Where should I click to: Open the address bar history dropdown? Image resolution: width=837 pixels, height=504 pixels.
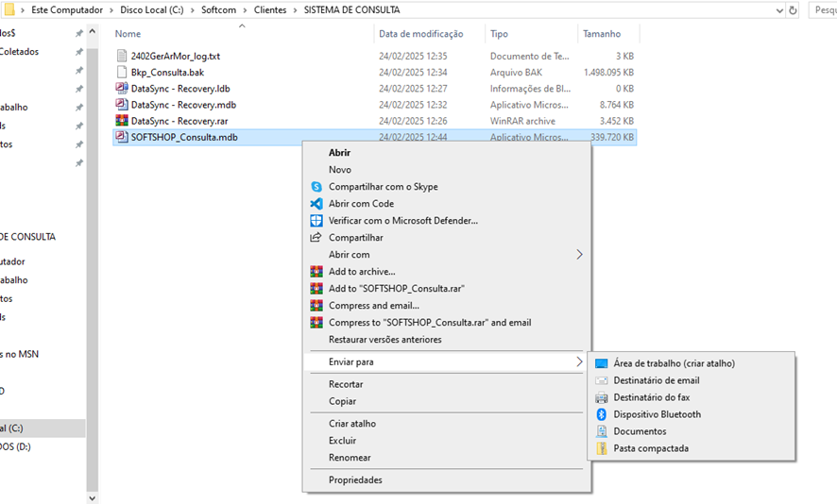click(778, 10)
